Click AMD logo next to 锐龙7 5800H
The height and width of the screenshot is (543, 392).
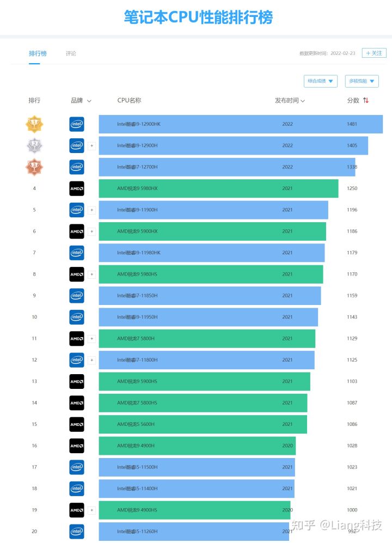(77, 338)
